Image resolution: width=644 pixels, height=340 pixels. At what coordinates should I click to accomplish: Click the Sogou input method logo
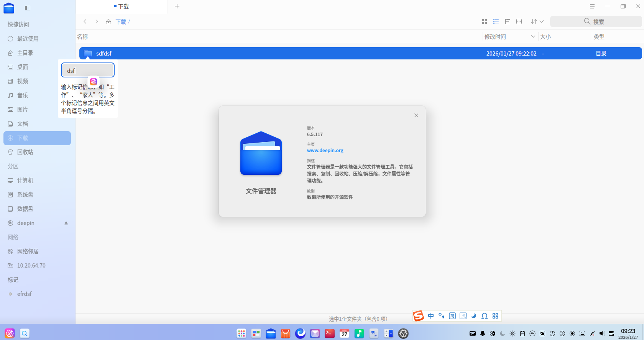(419, 316)
